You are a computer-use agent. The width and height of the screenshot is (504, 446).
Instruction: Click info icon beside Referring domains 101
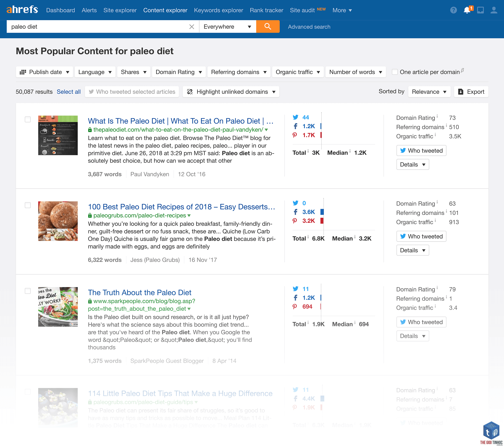(x=446, y=211)
